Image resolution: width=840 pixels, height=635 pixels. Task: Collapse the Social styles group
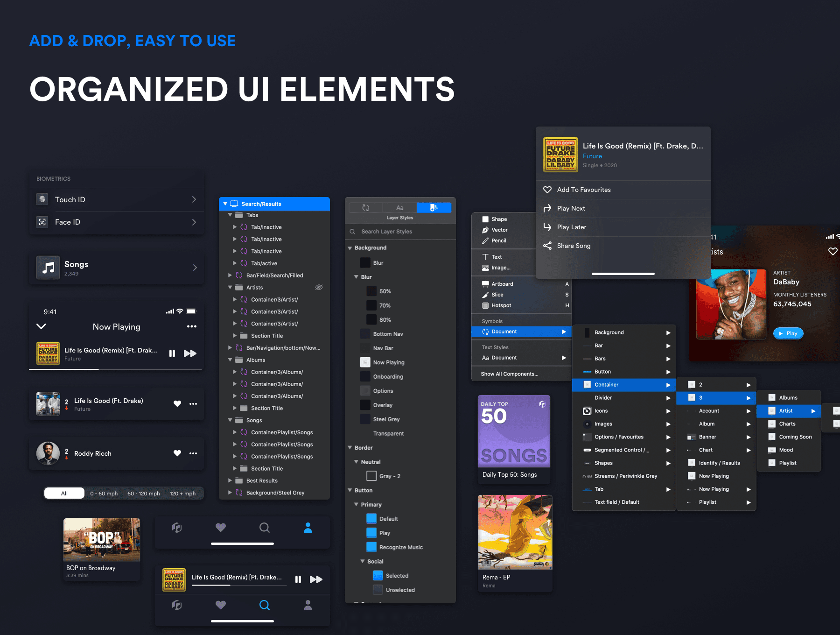(363, 562)
